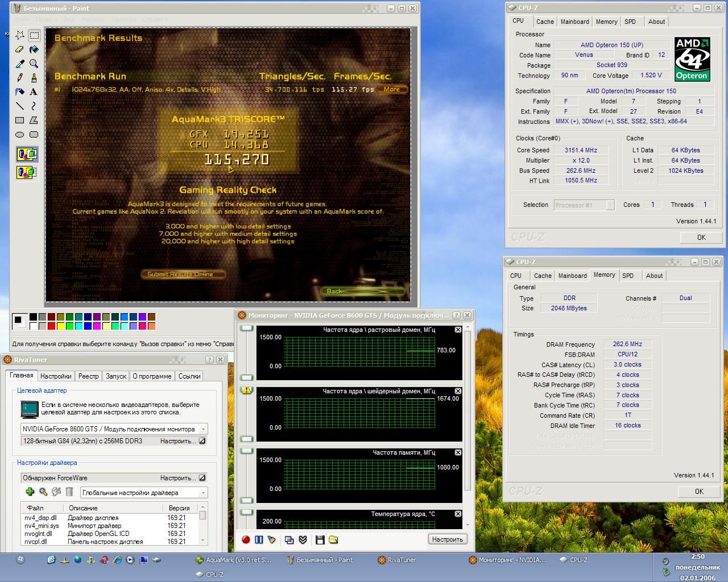Choose the transparent selection mode option
This screenshot has height=582, width=728.
coord(27,172)
